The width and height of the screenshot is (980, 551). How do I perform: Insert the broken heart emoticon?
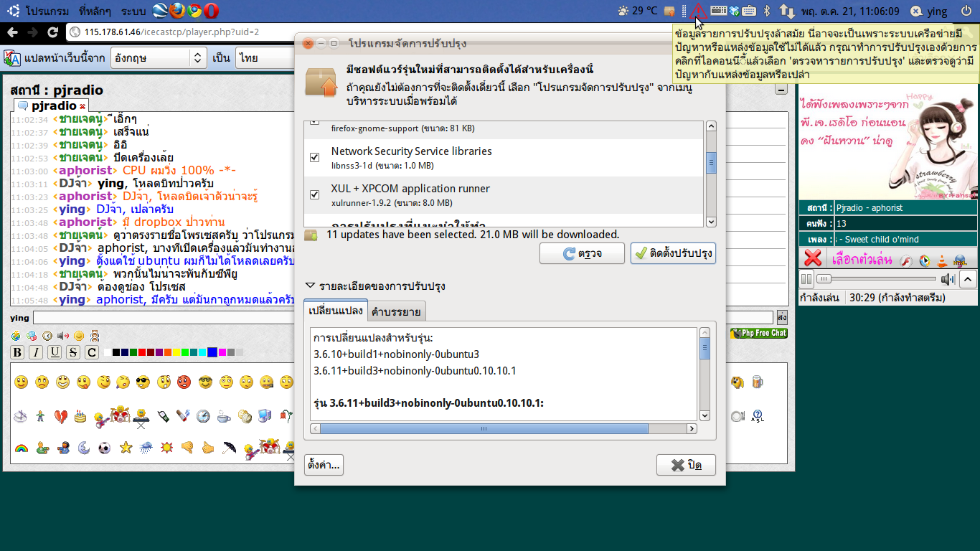[x=61, y=415]
